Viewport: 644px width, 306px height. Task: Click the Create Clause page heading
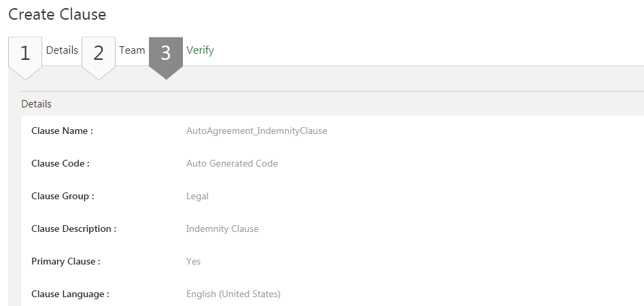click(x=57, y=14)
